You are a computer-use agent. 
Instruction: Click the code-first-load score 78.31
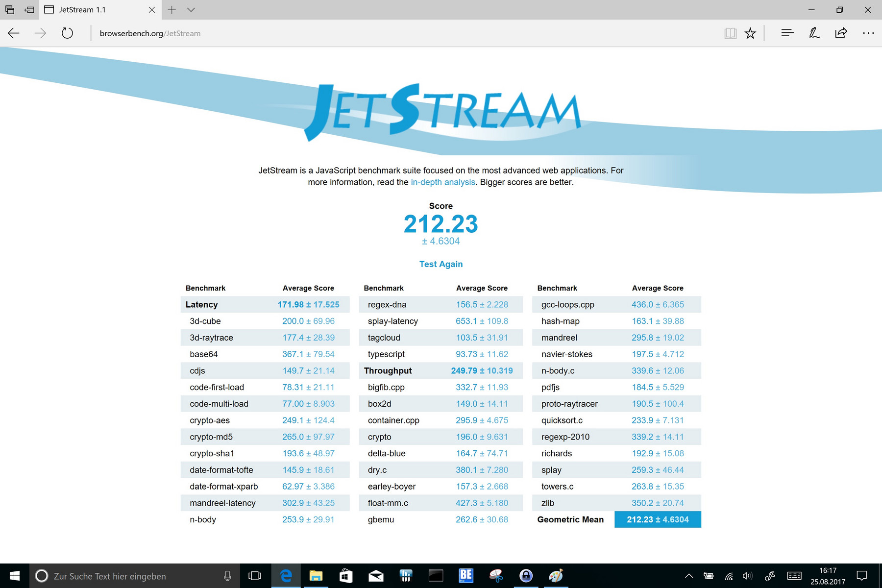pyautogui.click(x=293, y=387)
